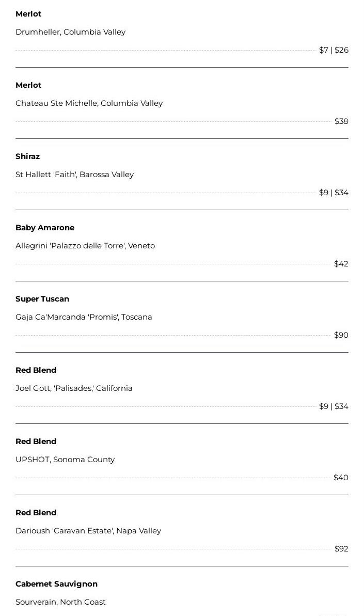Select the Super Tuscan heading
This screenshot has width=364, height=616.
[42, 299]
